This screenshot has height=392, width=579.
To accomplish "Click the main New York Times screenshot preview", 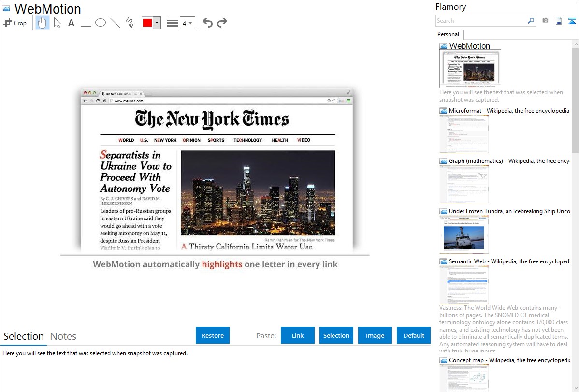I will 217,170.
